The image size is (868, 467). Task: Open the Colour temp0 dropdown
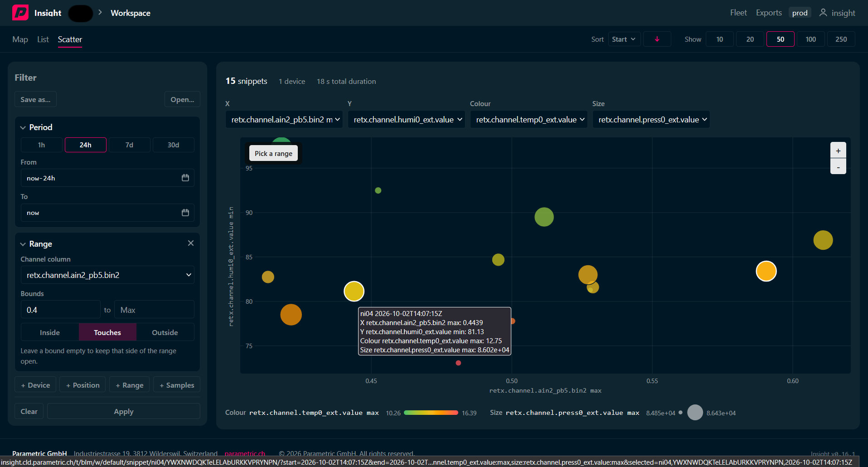[529, 119]
